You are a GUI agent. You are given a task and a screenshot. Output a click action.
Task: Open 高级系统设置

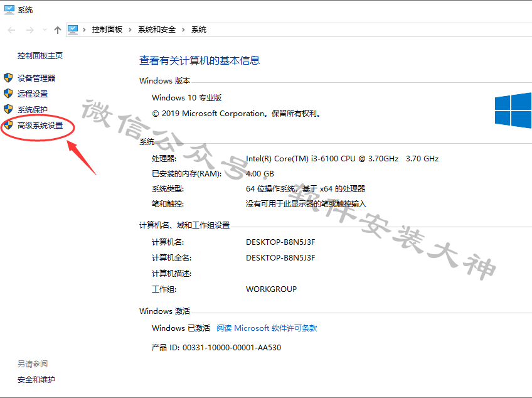pyautogui.click(x=40, y=126)
